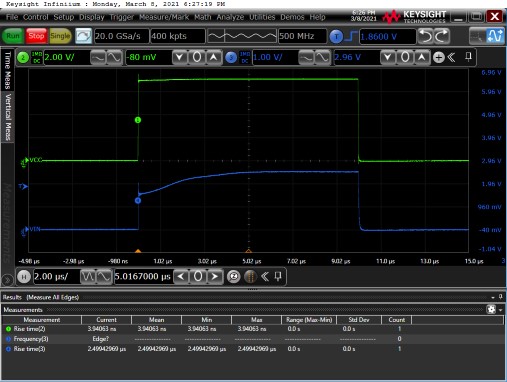Open the Setup menu
This screenshot has width=507, height=382.
pos(64,17)
